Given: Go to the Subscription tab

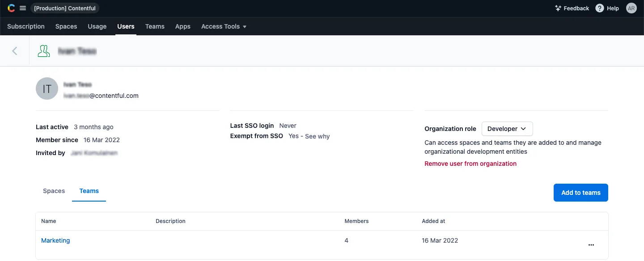Looking at the screenshot, I should pos(26,26).
